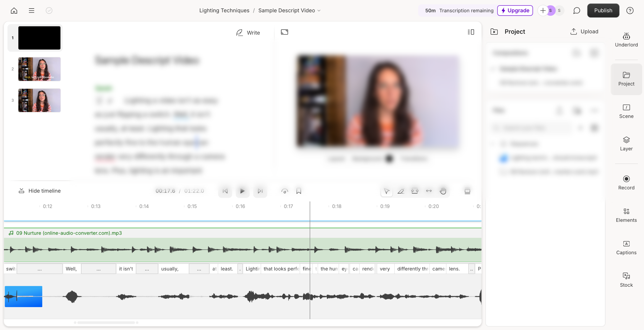Toggle the script sidebar layout icon
The width and height of the screenshot is (644, 330).
pos(471,32)
